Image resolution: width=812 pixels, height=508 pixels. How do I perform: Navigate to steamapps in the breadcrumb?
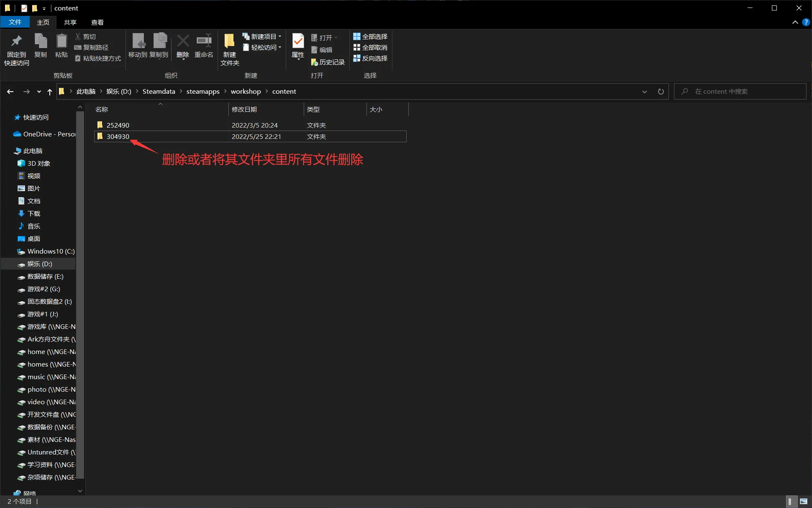click(203, 91)
